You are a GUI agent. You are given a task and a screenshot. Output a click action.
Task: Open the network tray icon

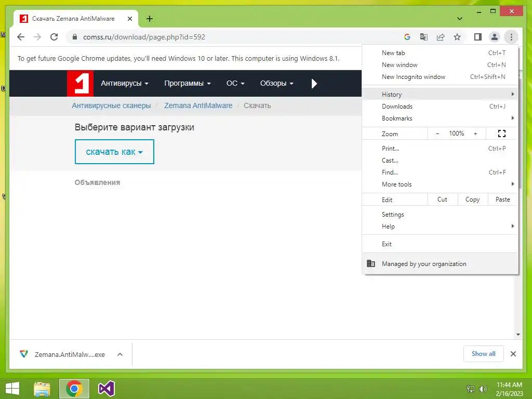coord(471,389)
